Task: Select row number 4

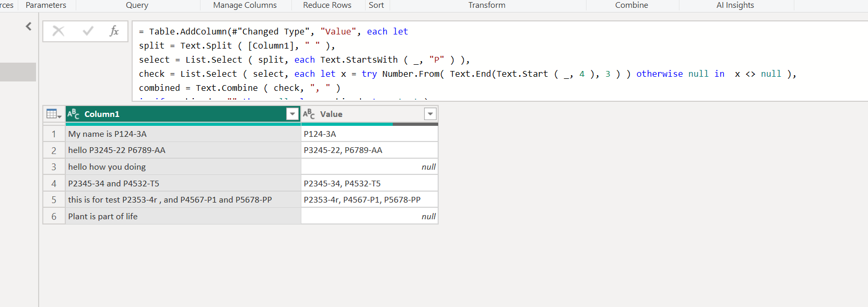Action: 54,184
